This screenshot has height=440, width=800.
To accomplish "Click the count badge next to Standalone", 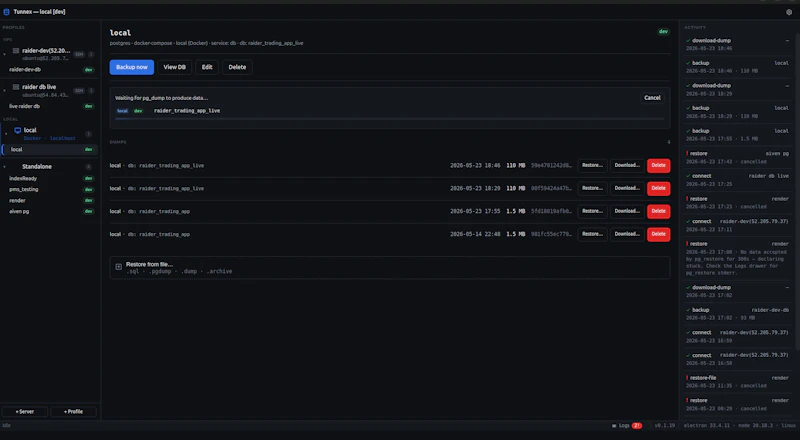I will point(88,167).
